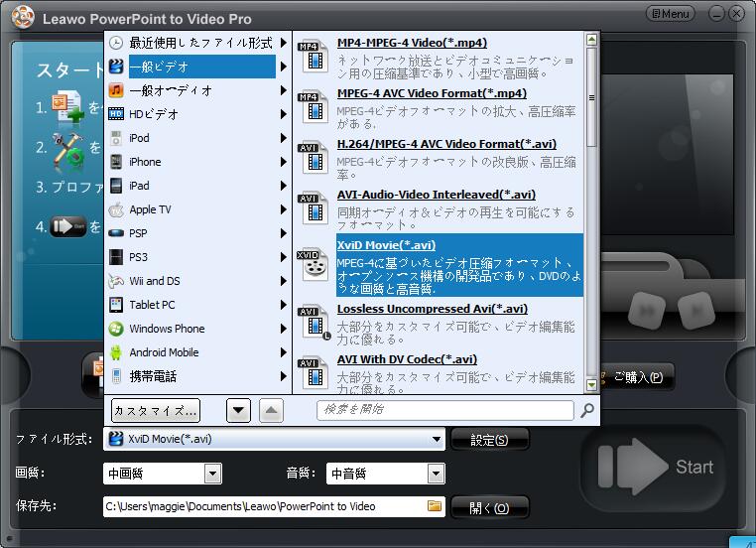Expand the 音質 audio quality dropdown
This screenshot has height=548, width=756.
click(x=435, y=474)
